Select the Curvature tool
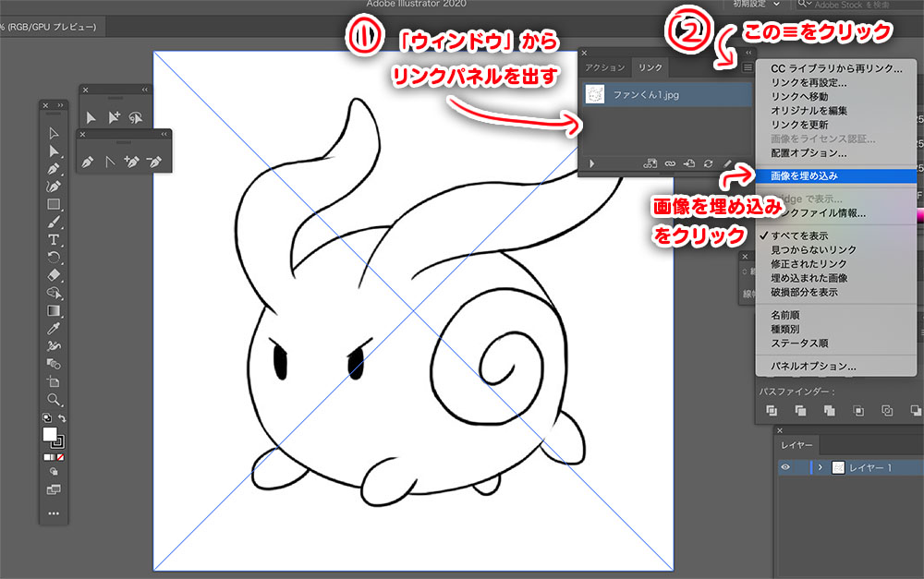The height and width of the screenshot is (579, 924). tap(54, 187)
